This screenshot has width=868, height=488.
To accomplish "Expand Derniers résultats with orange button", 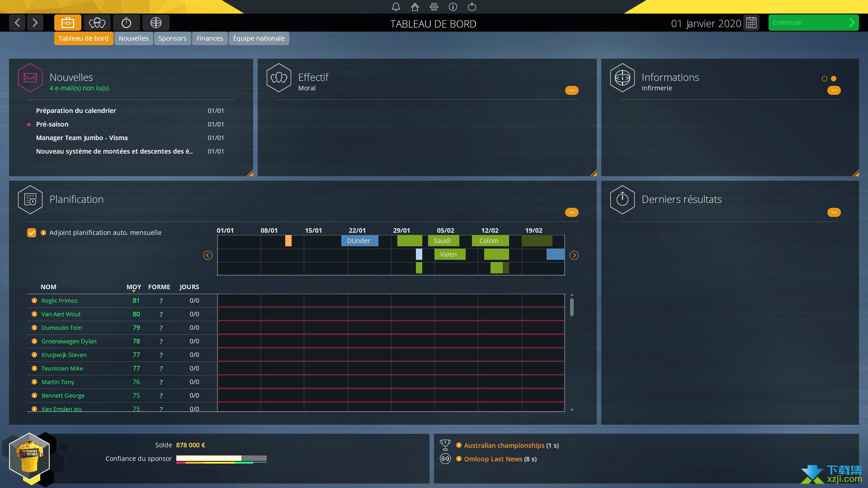I will [x=834, y=213].
